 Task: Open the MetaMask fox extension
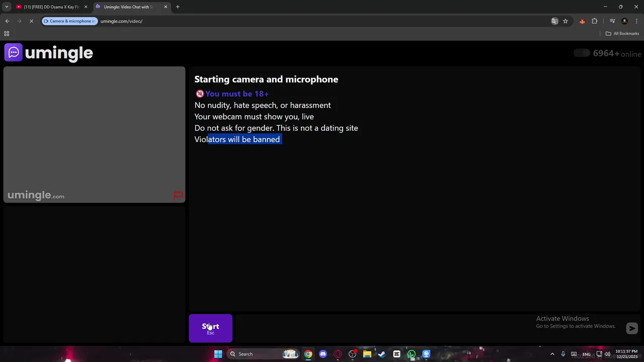[582, 21]
